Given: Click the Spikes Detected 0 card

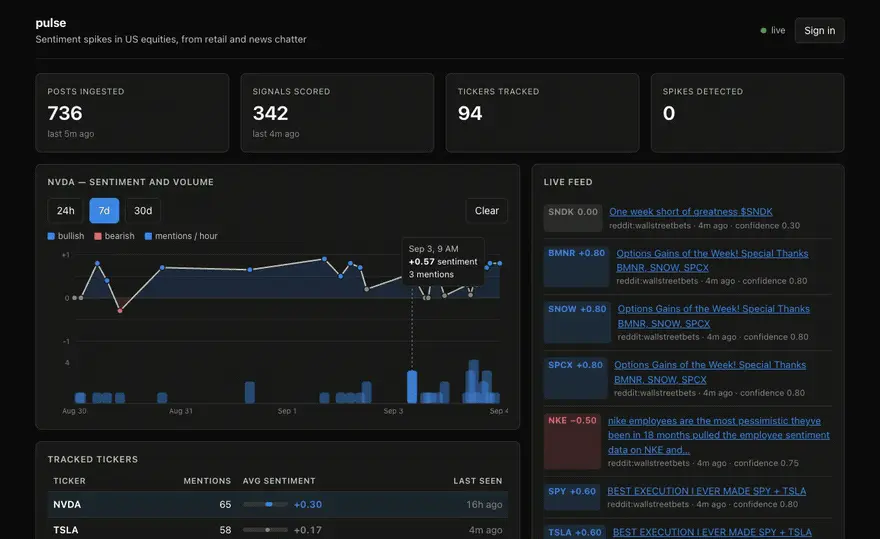Looking at the screenshot, I should click(x=748, y=113).
